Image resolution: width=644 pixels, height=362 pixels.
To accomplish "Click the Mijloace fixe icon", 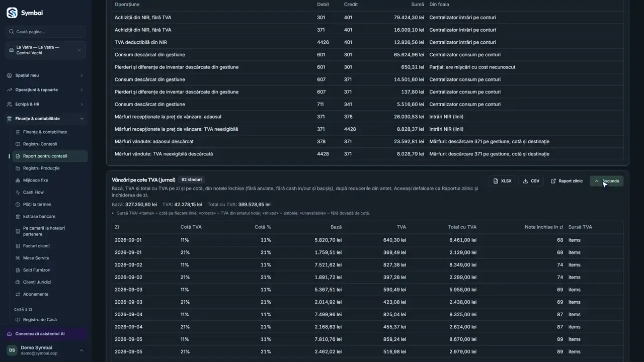I will pyautogui.click(x=18, y=180).
